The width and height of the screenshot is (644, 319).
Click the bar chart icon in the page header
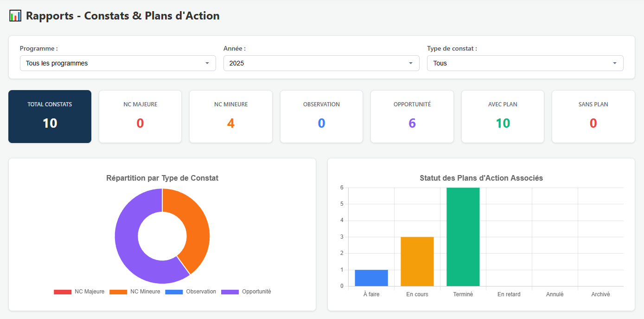(x=14, y=15)
